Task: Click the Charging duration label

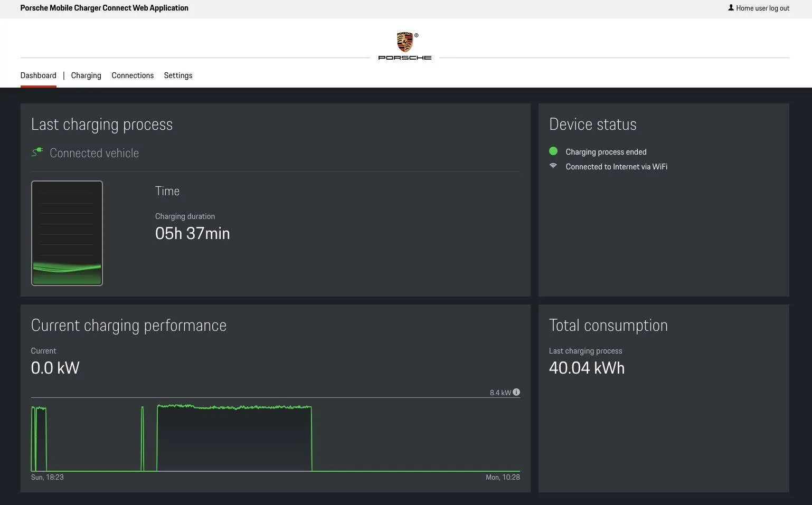Action: pyautogui.click(x=185, y=216)
